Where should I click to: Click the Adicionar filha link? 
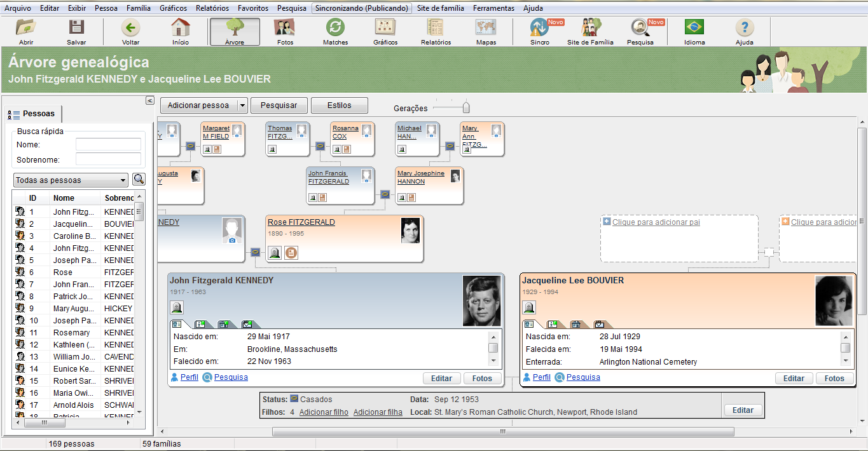click(378, 412)
